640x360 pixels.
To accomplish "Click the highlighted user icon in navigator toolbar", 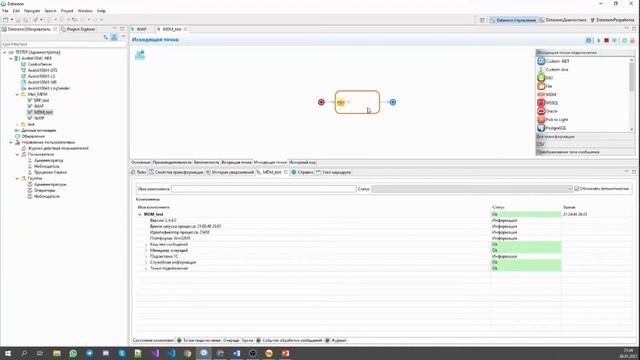I will (x=114, y=38).
